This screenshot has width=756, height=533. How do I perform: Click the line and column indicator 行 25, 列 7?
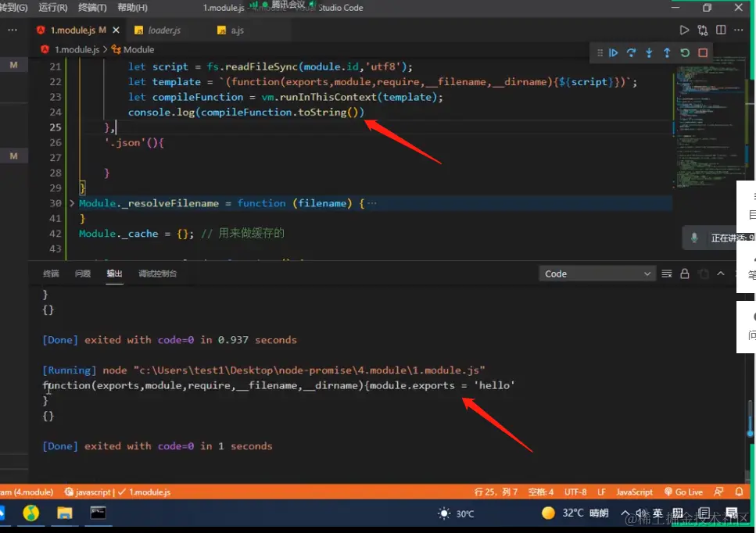click(496, 492)
